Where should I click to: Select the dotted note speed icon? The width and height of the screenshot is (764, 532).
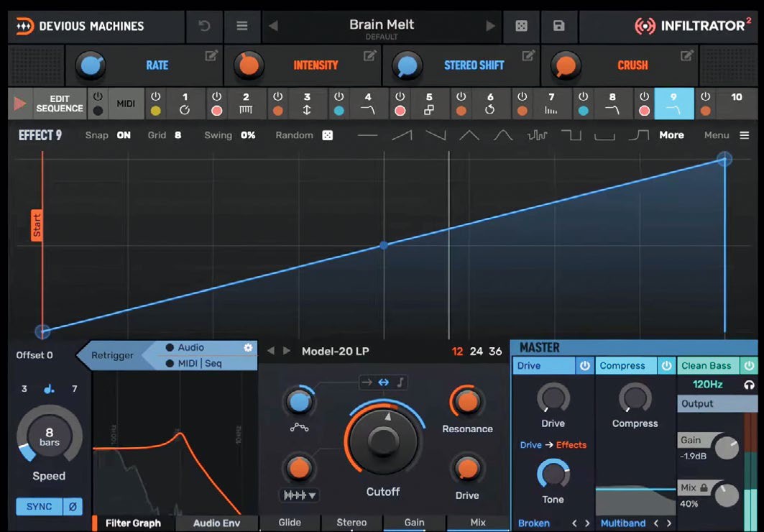point(49,389)
